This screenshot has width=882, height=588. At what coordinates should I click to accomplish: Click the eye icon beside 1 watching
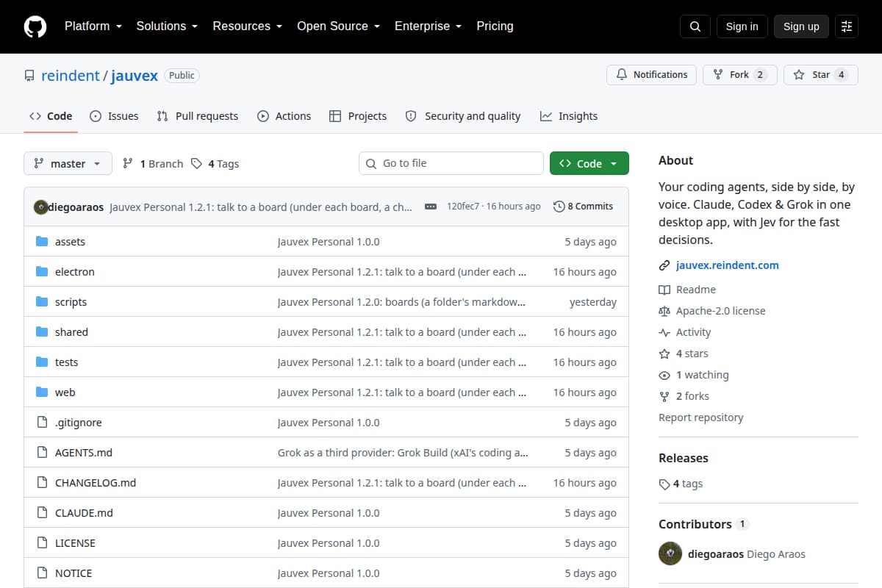coord(664,375)
